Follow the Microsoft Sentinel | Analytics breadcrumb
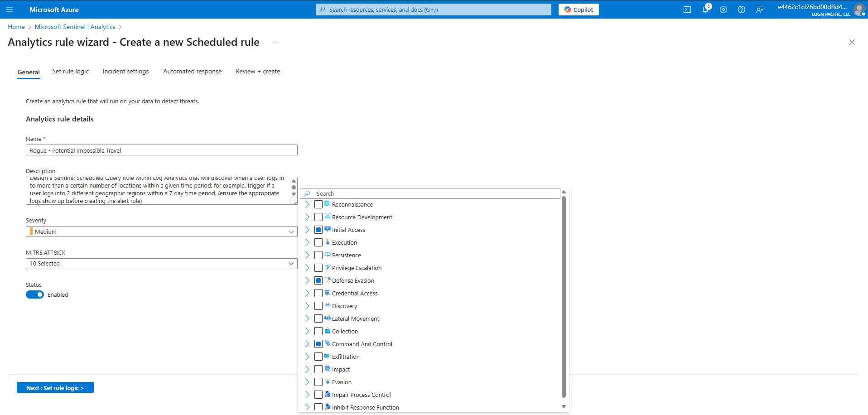Screen dimensions: 868x415 tap(75, 27)
